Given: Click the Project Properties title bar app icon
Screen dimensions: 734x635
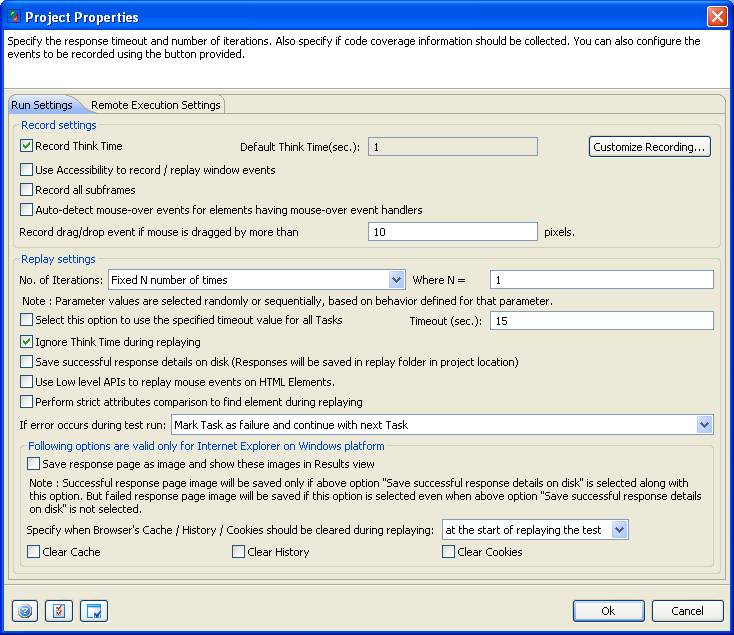Looking at the screenshot, I should pyautogui.click(x=13, y=17).
